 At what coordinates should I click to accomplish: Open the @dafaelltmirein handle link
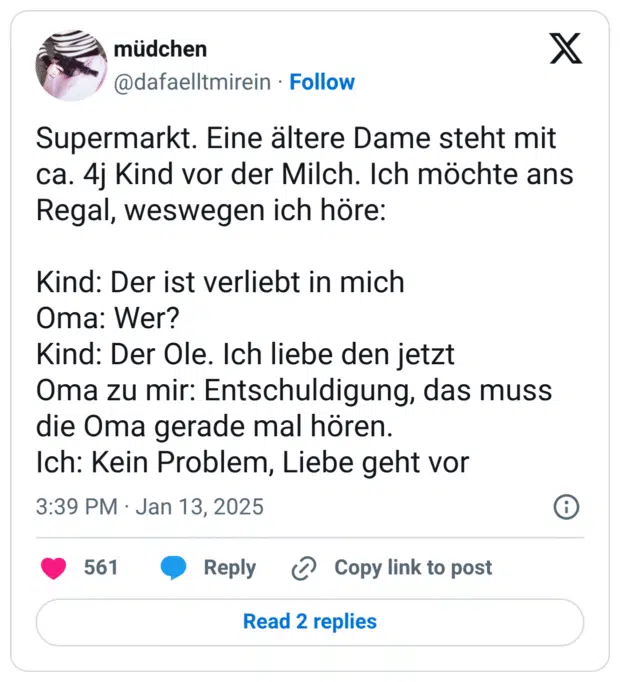pyautogui.click(x=193, y=82)
